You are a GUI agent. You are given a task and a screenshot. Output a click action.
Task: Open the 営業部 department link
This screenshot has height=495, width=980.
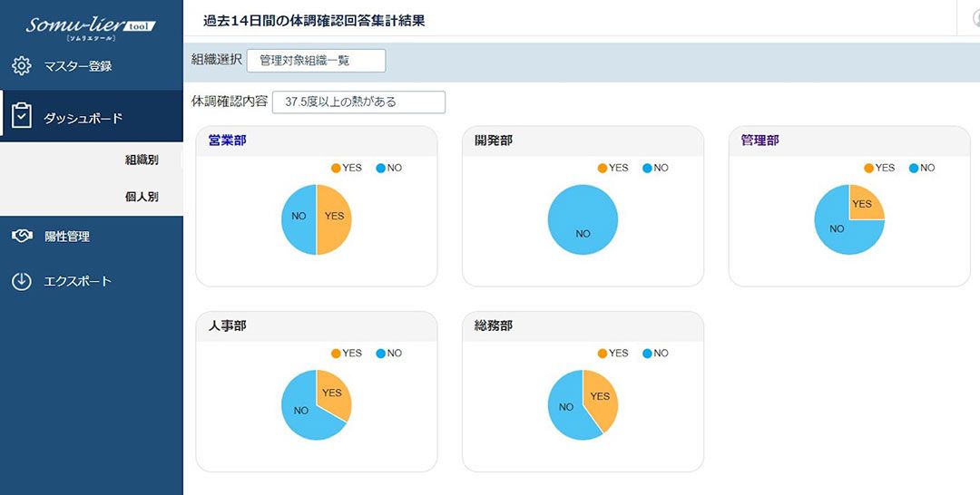coord(228,141)
